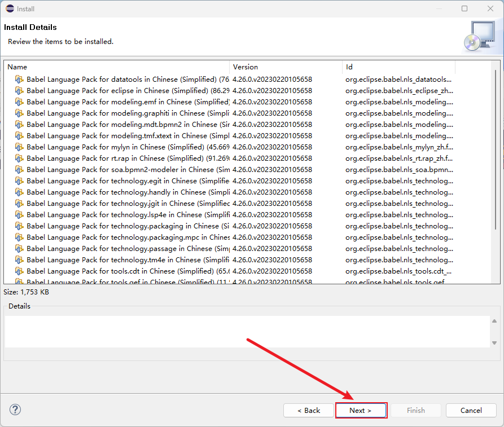The image size is (504, 427).
Task: Click inside the Details text area
Action: [x=247, y=332]
